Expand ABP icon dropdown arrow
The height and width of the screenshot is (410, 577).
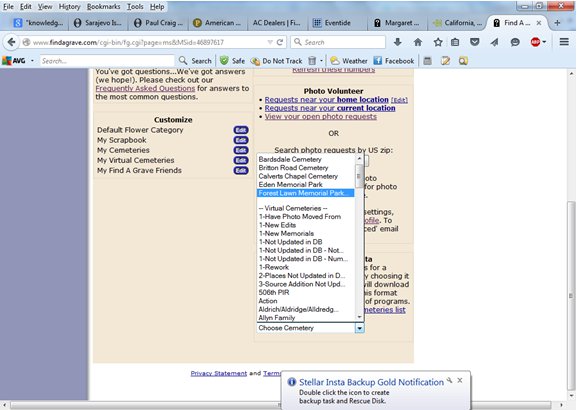(x=544, y=42)
